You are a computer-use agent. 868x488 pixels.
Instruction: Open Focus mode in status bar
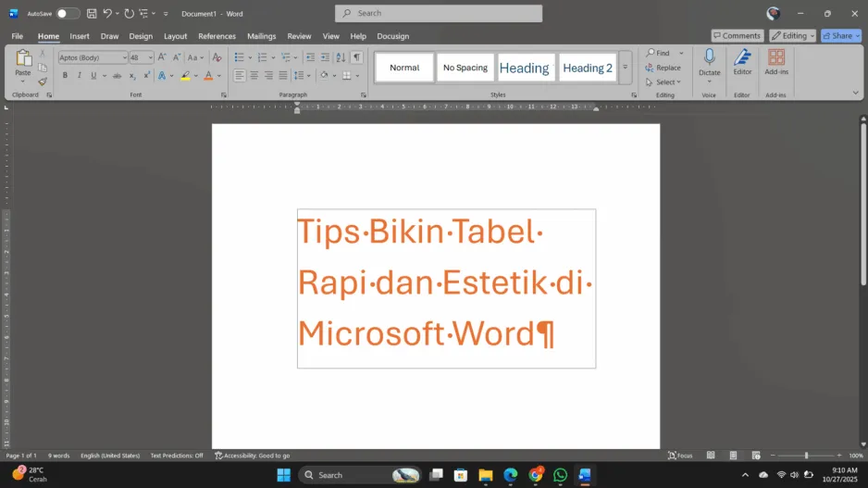[x=680, y=456]
